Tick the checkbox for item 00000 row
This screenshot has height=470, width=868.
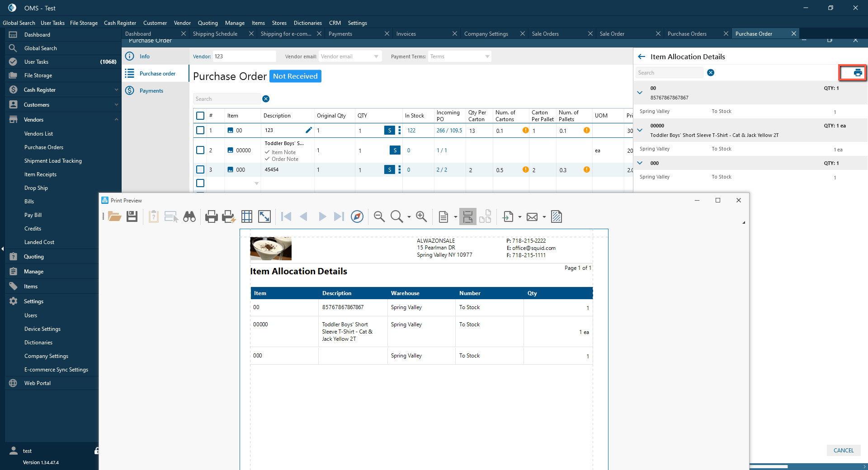200,150
